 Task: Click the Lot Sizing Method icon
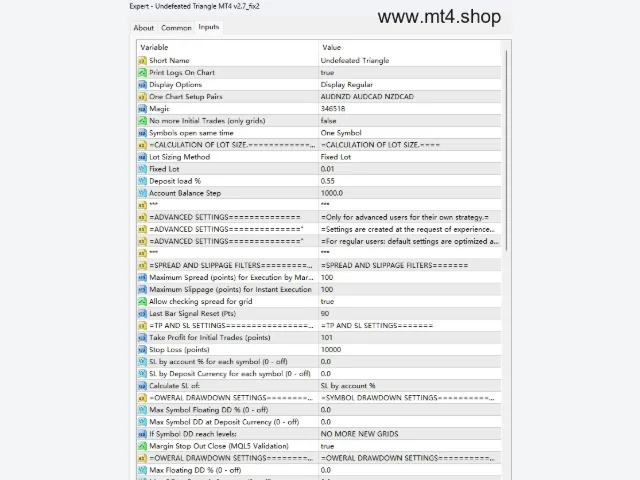(142, 157)
